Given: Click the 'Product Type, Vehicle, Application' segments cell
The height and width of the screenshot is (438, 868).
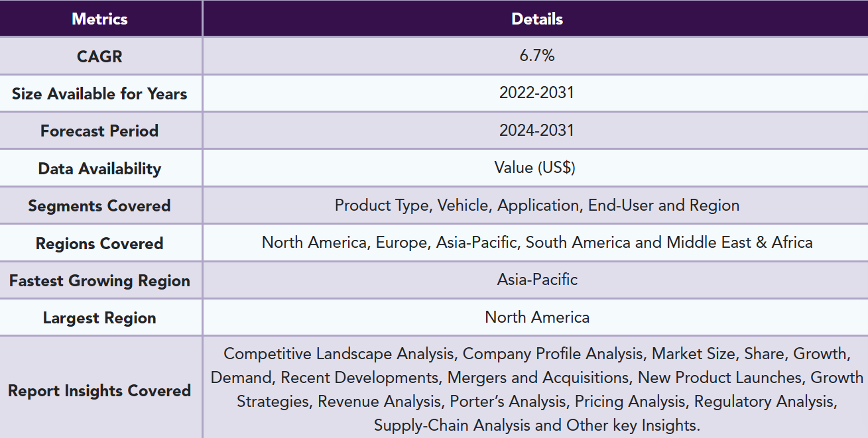Looking at the screenshot, I should [537, 205].
